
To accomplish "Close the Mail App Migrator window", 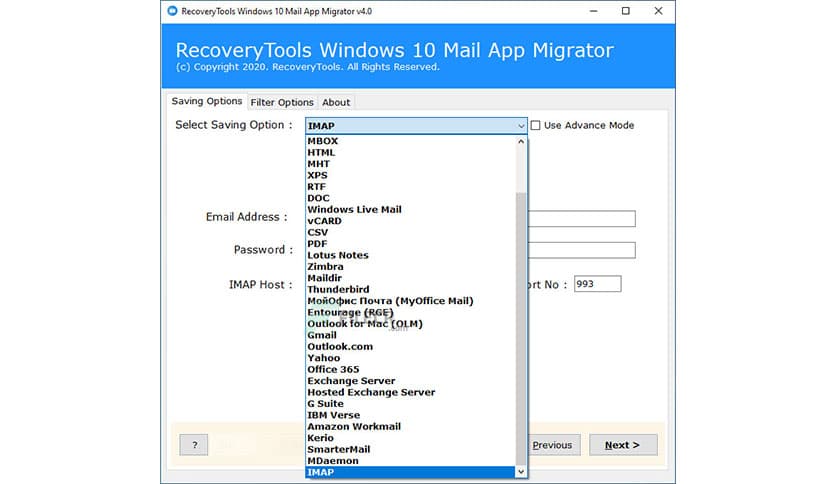I will (658, 11).
